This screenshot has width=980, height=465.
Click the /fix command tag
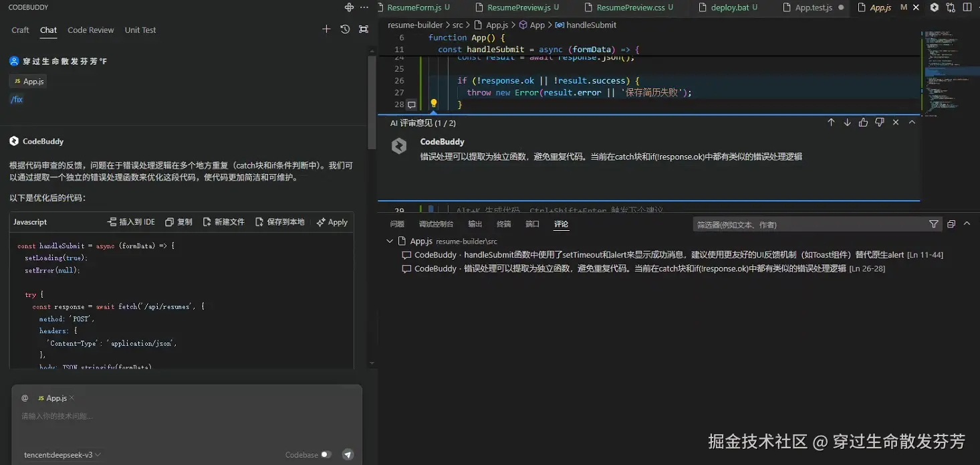coord(17,100)
